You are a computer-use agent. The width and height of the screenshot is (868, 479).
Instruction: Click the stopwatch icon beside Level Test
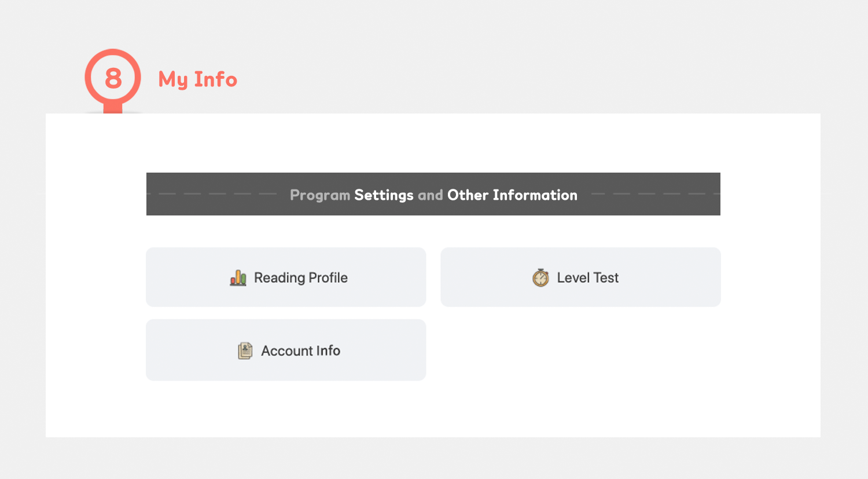click(x=540, y=278)
